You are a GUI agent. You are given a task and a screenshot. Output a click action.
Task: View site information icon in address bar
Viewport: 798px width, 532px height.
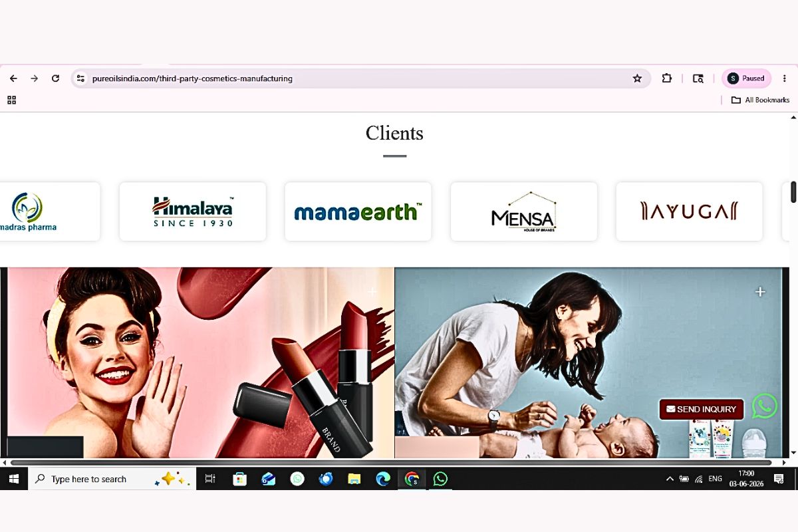click(80, 78)
